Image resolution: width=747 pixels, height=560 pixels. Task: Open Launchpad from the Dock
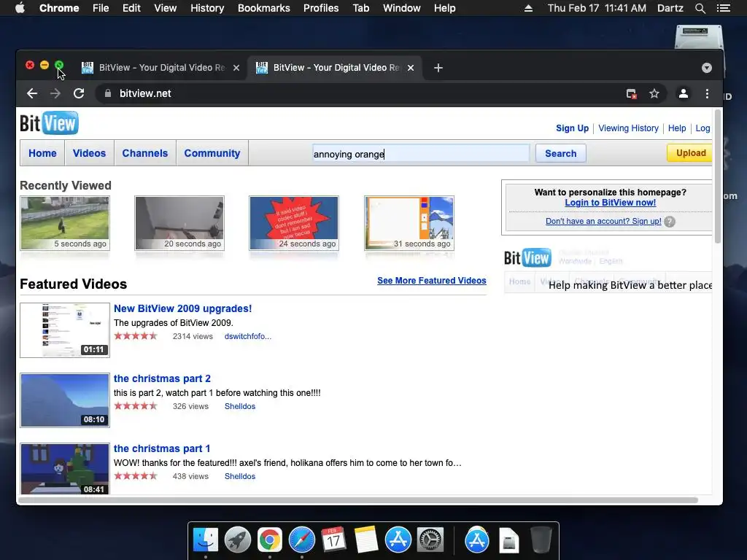point(238,540)
